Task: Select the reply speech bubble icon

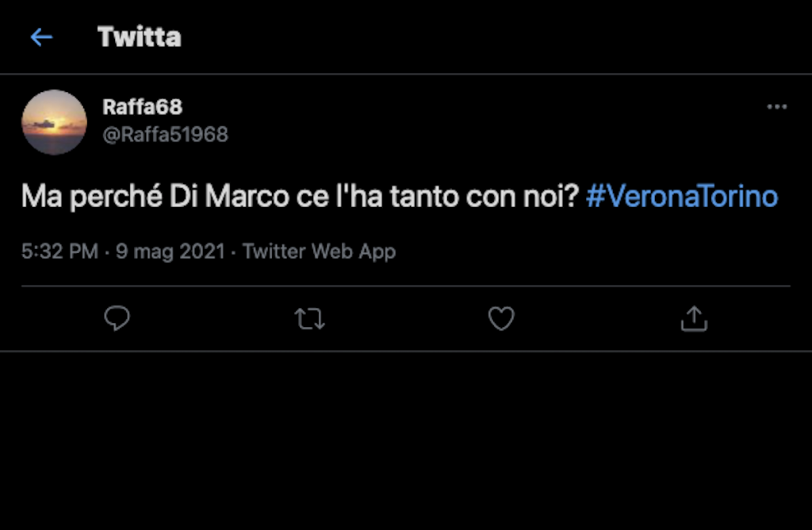Action: [117, 318]
